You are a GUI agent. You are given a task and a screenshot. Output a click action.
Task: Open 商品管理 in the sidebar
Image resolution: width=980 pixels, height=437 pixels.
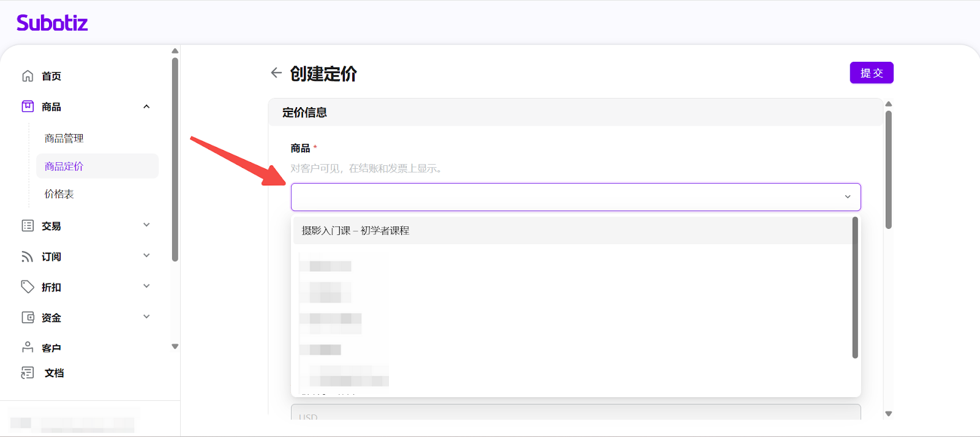[64, 138]
